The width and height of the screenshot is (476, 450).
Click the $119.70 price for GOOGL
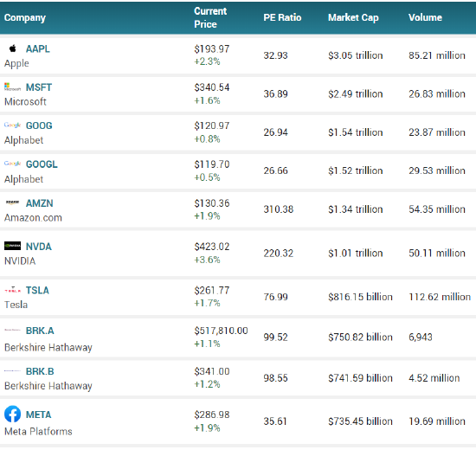(x=212, y=164)
